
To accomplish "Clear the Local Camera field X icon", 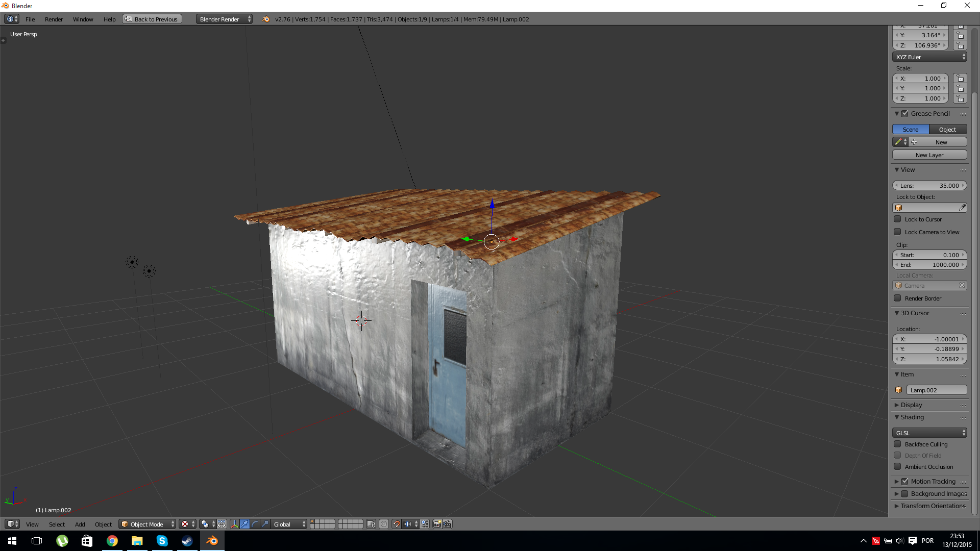I will [962, 286].
